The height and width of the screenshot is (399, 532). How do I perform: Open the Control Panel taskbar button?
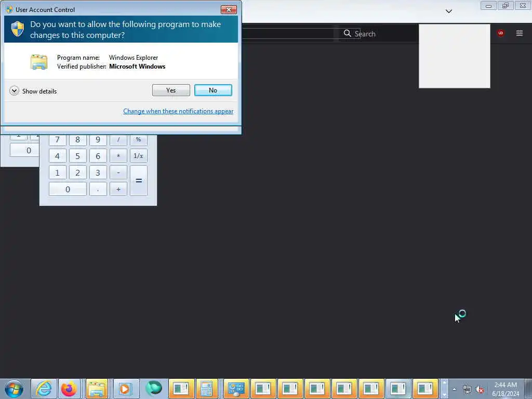(236, 389)
